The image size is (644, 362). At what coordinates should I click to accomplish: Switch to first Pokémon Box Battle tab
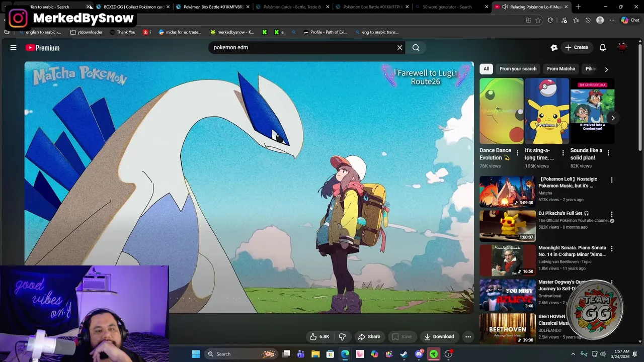pos(213,7)
